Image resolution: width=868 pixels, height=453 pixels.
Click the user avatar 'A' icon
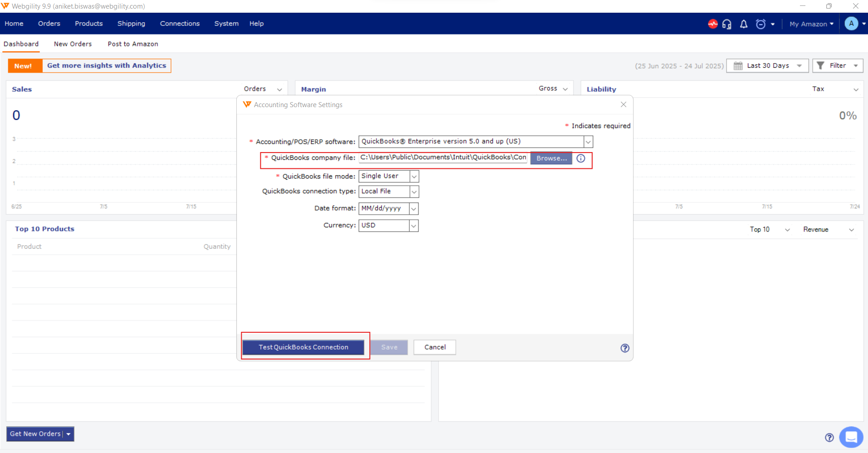(x=851, y=24)
